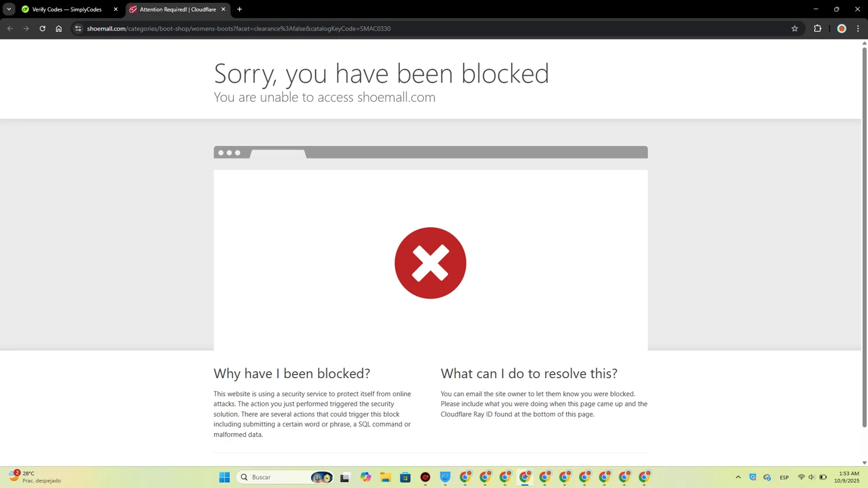Image resolution: width=868 pixels, height=488 pixels.
Task: Open the Chrome profile avatar
Action: click(x=842, y=28)
